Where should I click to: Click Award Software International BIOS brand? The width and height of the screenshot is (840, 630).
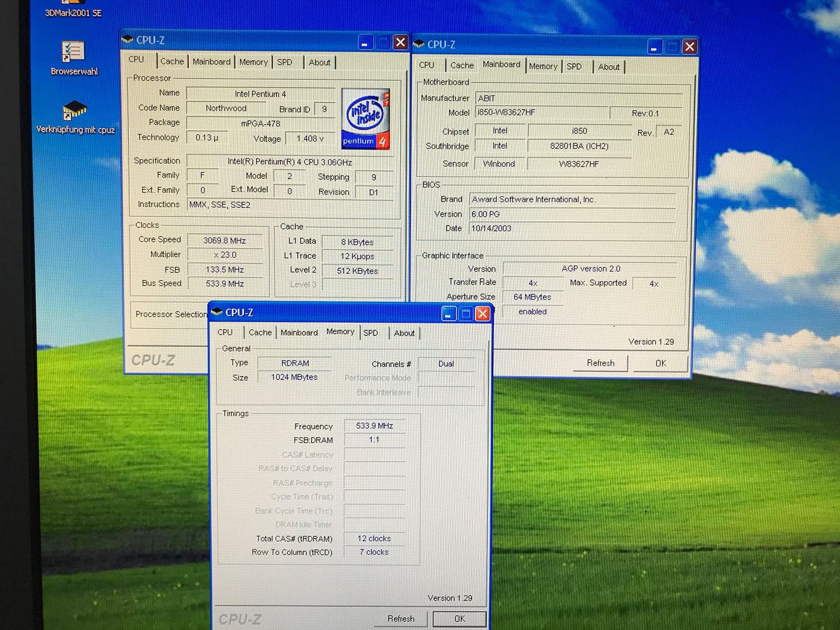[x=572, y=199]
